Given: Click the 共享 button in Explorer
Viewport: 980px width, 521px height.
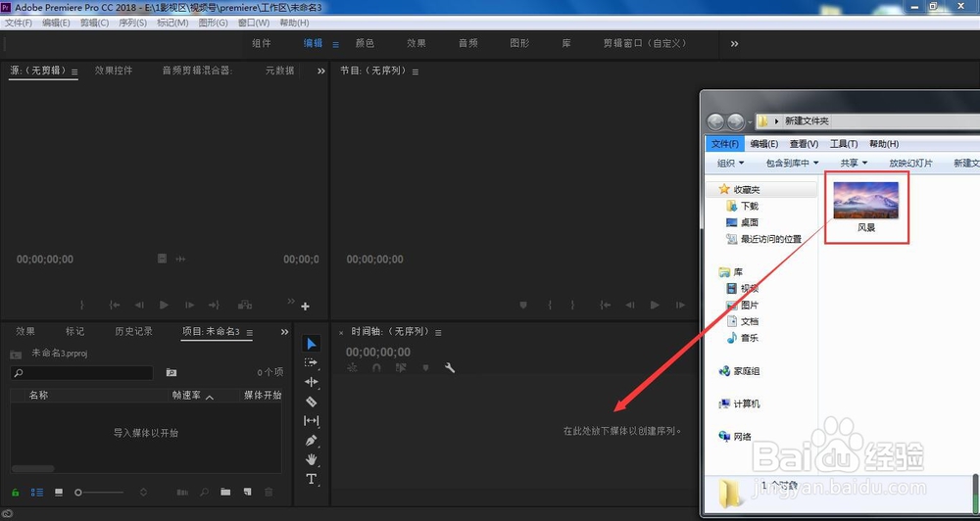Looking at the screenshot, I should pos(854,163).
